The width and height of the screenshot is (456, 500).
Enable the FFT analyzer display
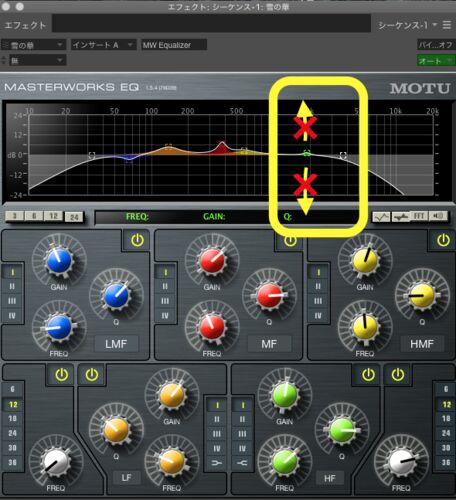(419, 216)
